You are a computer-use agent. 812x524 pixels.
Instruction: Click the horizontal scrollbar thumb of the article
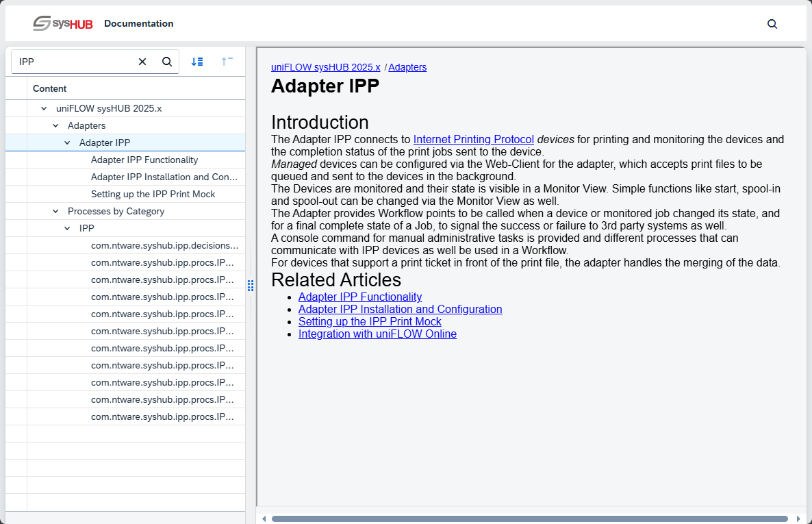(530, 519)
